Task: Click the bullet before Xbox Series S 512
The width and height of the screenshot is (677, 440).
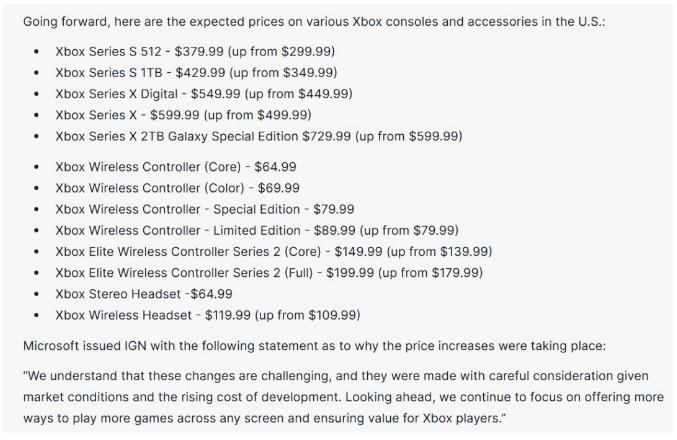Action: [36, 52]
